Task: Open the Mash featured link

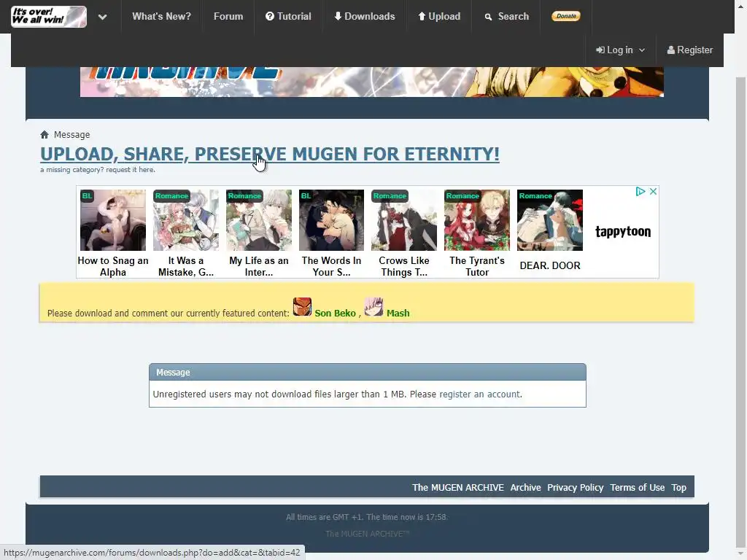Action: coord(398,314)
